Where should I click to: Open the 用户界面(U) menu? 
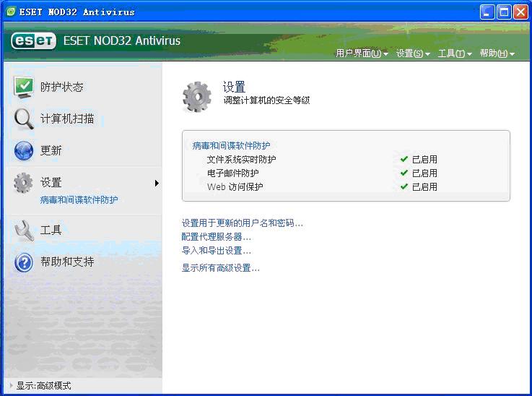(x=362, y=53)
